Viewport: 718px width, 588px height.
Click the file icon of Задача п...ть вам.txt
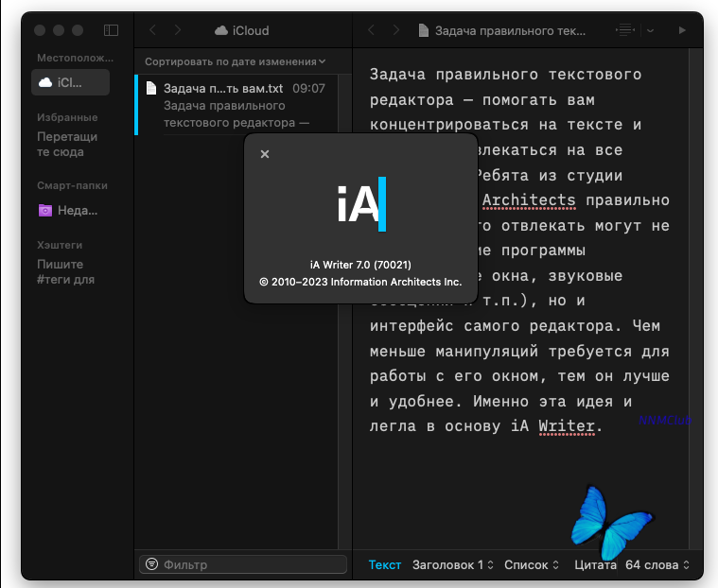[x=151, y=87]
